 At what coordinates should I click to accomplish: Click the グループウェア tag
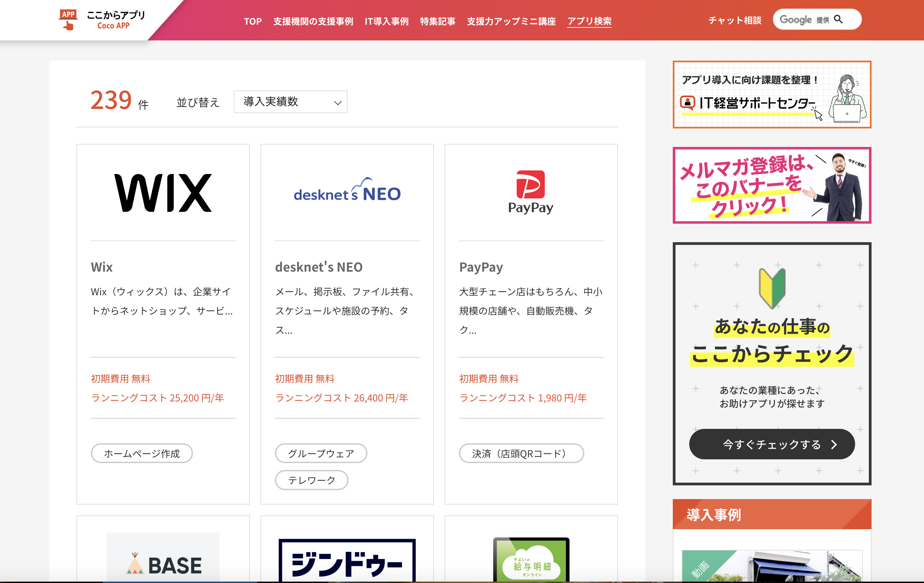[x=321, y=454]
